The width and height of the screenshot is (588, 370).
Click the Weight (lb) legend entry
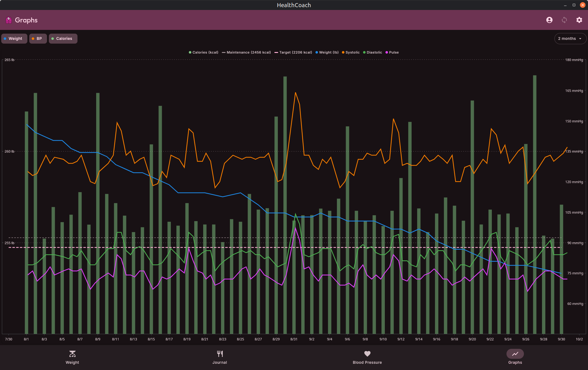point(327,52)
